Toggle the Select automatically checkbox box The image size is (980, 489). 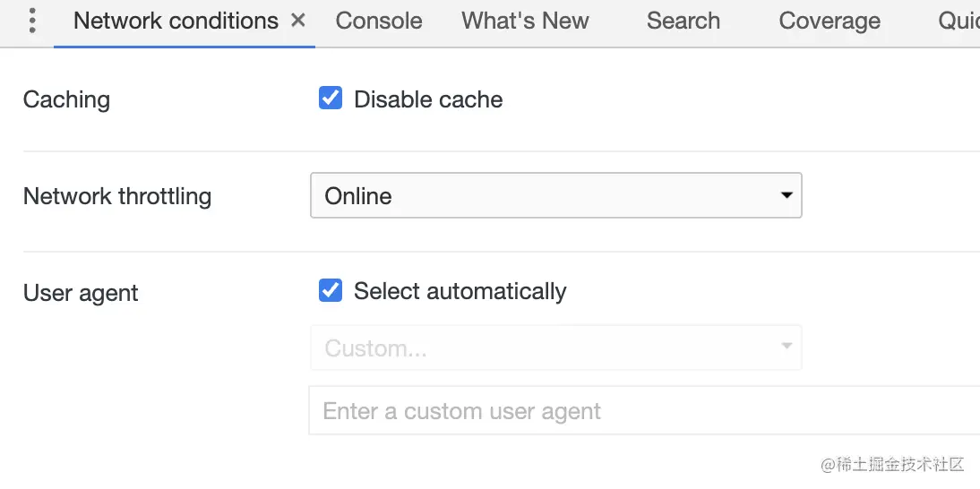pyautogui.click(x=330, y=290)
